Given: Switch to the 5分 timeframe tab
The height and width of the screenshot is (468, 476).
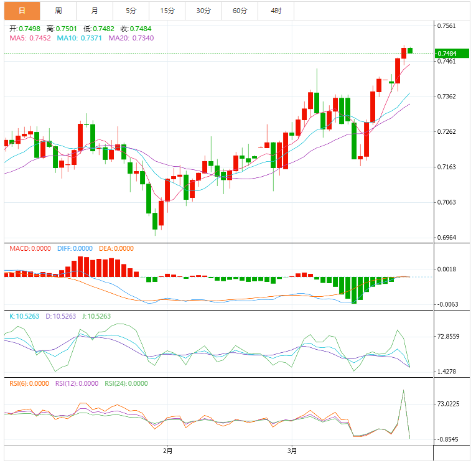Looking at the screenshot, I should click(131, 11).
